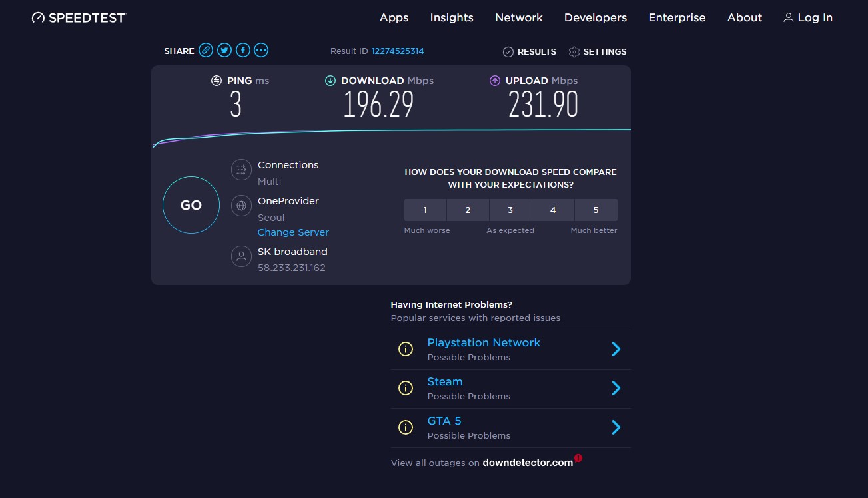Expand Playstation Network chevron arrow
868x498 pixels.
coord(616,349)
